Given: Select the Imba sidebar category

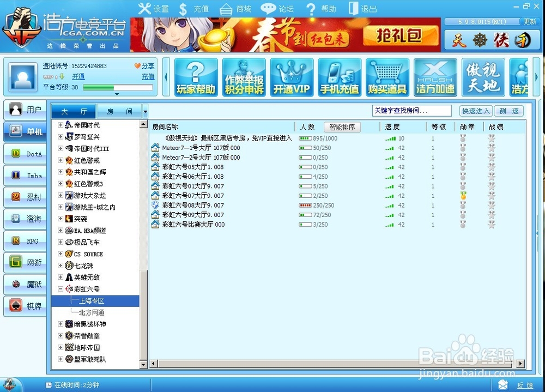Looking at the screenshot, I should point(25,176).
